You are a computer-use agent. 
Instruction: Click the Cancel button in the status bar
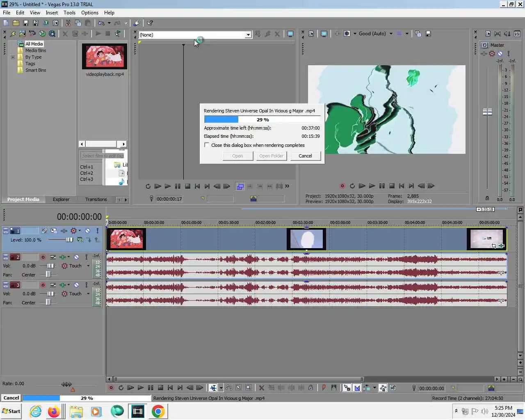11,398
